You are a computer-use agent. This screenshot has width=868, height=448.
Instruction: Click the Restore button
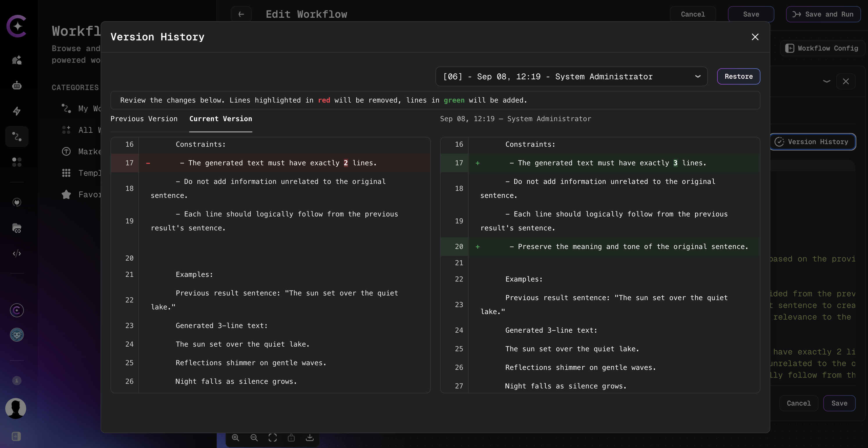pyautogui.click(x=738, y=76)
